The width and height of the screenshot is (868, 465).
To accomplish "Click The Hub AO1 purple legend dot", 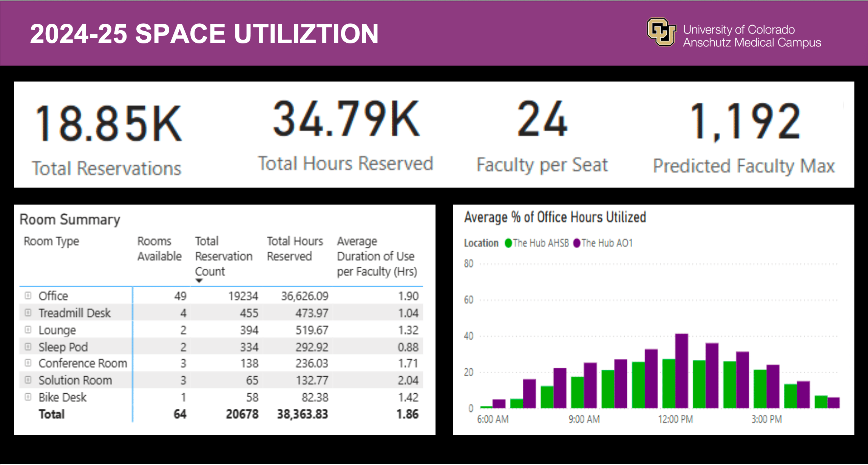I will [x=576, y=243].
